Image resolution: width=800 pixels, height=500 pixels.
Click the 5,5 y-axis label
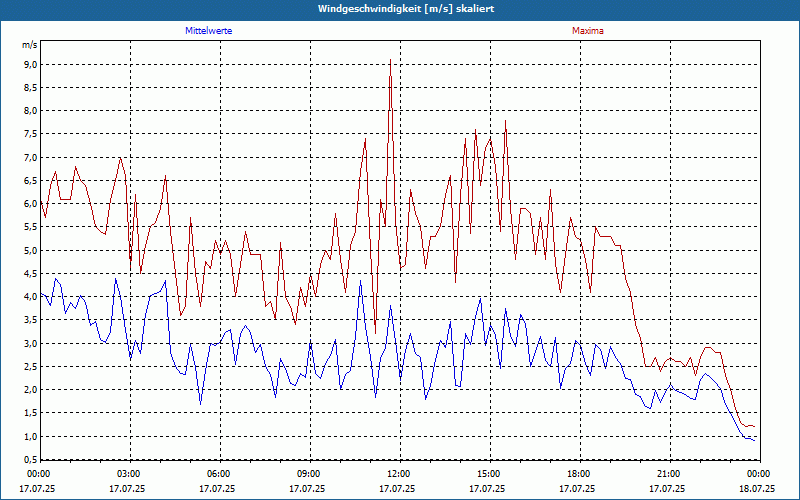tap(31, 227)
